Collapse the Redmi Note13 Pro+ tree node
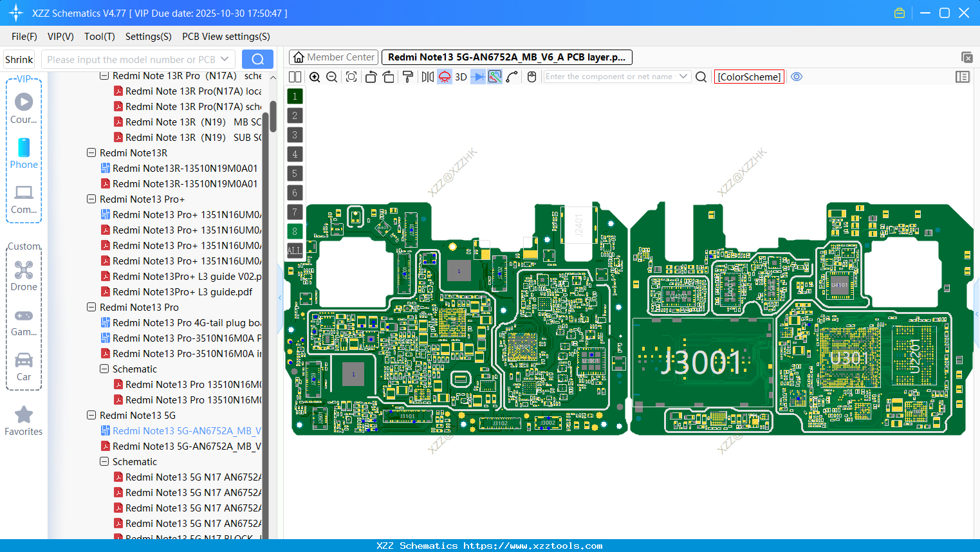Image resolution: width=980 pixels, height=552 pixels. [91, 199]
